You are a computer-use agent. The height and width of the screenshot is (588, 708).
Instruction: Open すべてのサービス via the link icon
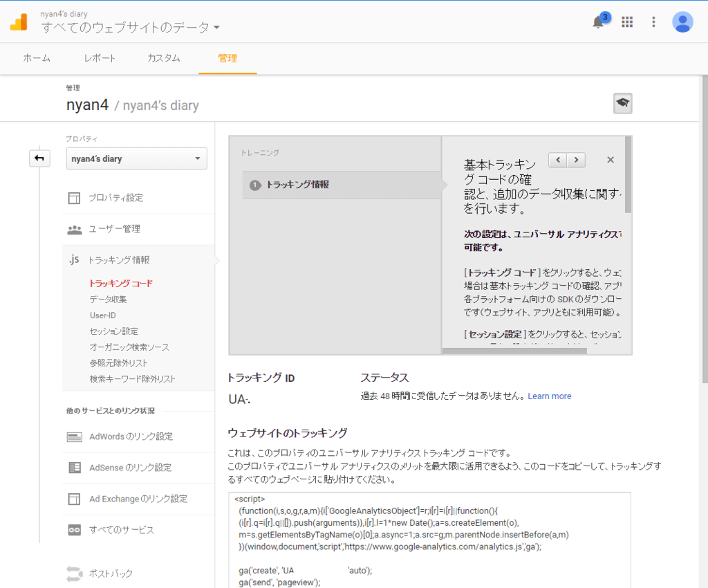(74, 530)
